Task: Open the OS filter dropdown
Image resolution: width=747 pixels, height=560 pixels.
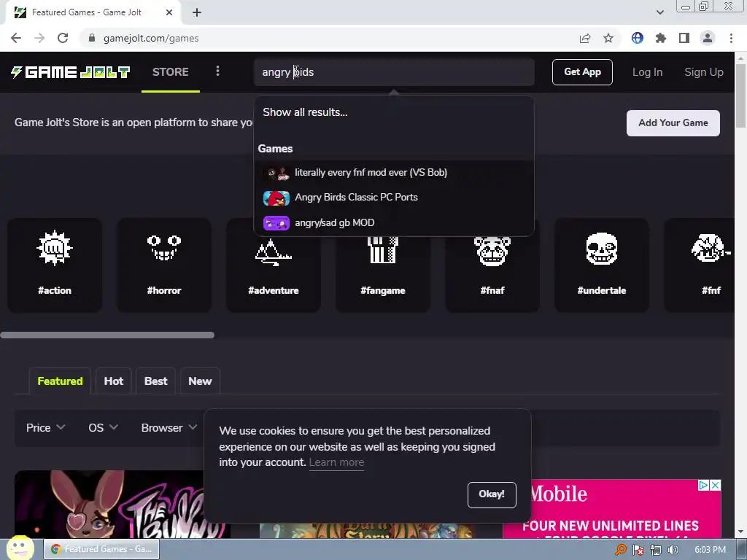Action: pos(103,427)
